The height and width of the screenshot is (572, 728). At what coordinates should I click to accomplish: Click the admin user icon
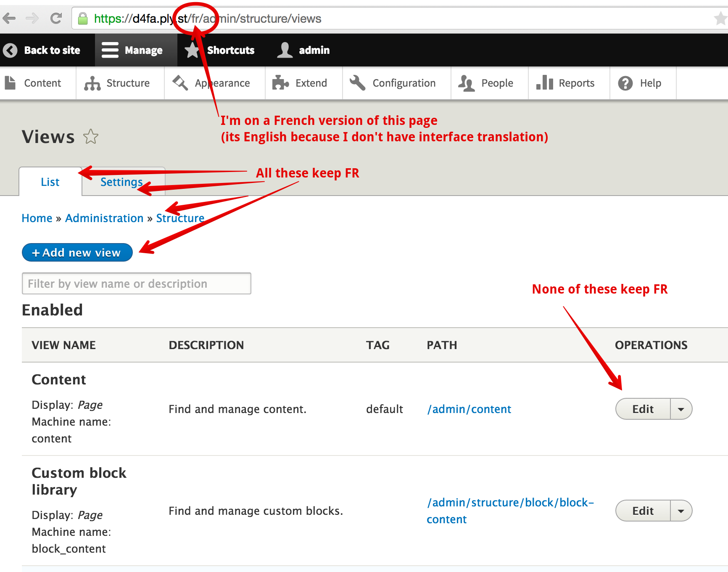click(x=285, y=50)
